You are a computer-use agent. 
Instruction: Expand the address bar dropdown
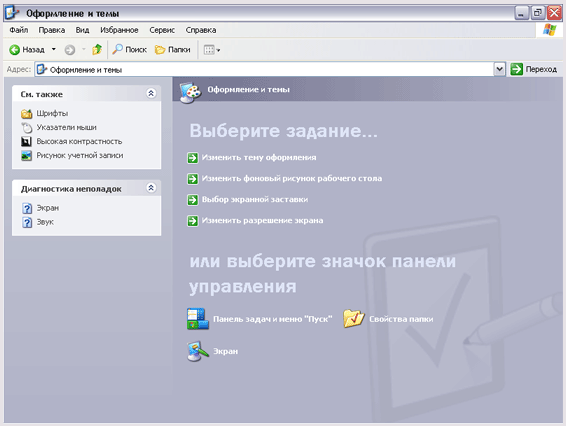point(499,69)
